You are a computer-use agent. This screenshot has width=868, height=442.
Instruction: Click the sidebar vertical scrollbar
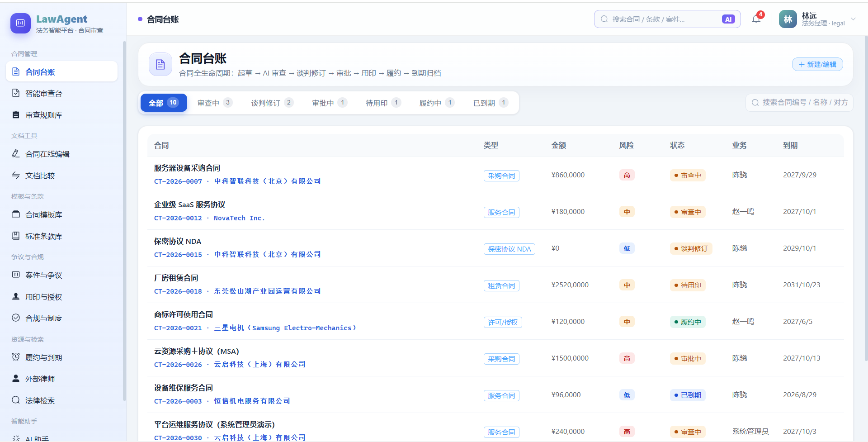[x=124, y=221]
